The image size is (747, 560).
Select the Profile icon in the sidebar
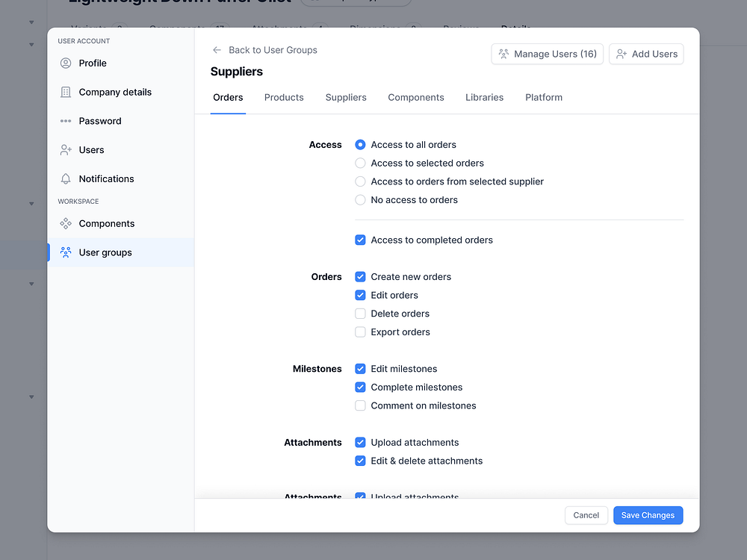pyautogui.click(x=66, y=63)
